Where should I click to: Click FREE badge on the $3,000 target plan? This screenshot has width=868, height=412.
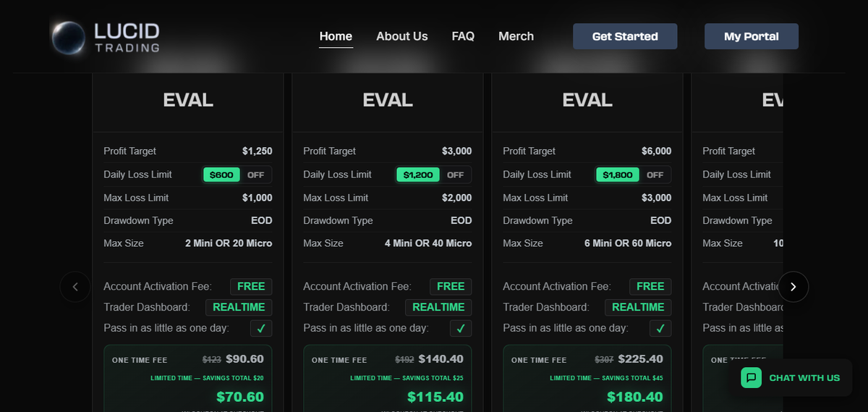click(451, 287)
